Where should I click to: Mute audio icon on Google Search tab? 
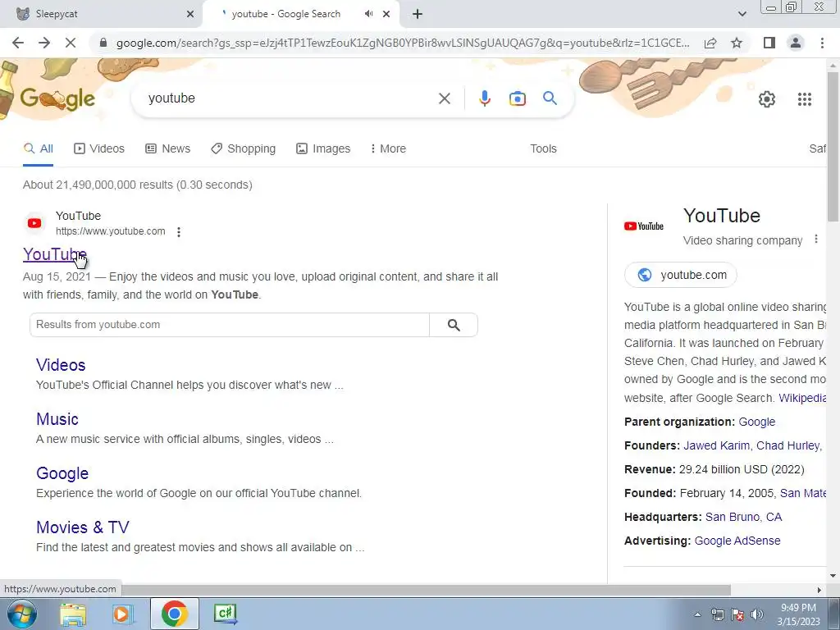368,14
